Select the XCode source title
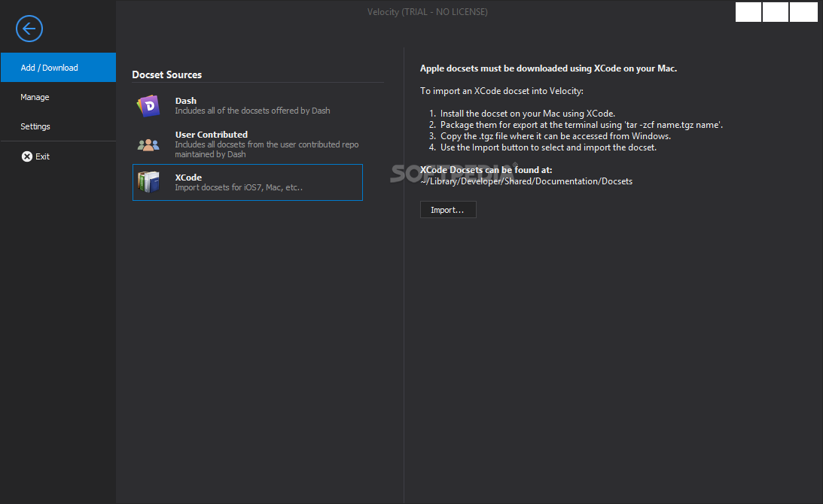 click(188, 178)
